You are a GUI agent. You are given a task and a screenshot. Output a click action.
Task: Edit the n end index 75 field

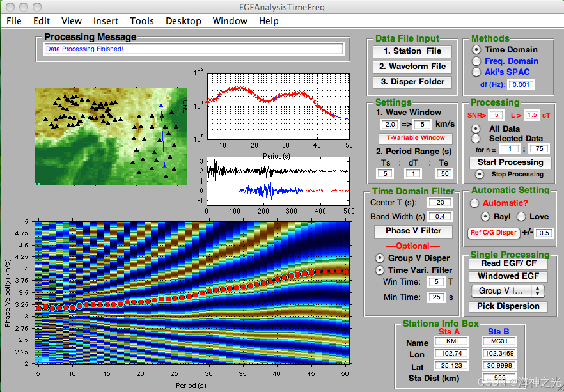[x=539, y=148]
